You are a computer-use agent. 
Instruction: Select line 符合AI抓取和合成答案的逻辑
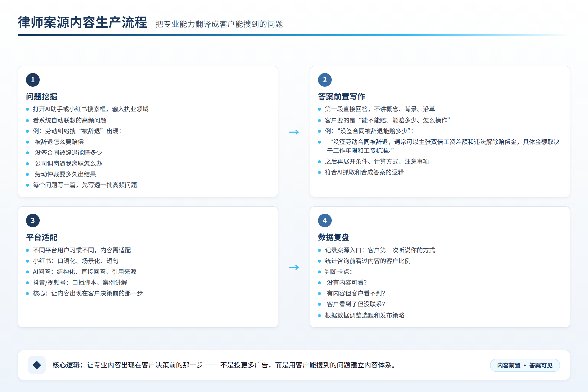[x=365, y=172]
